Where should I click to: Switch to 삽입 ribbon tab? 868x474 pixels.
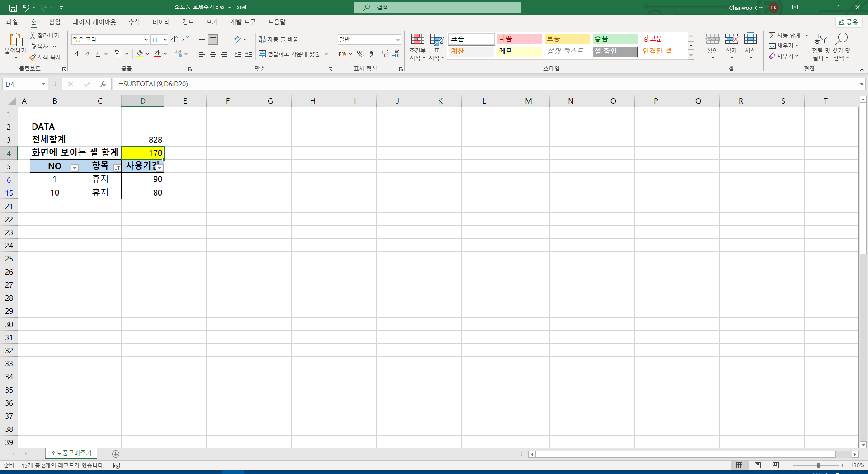coord(55,22)
